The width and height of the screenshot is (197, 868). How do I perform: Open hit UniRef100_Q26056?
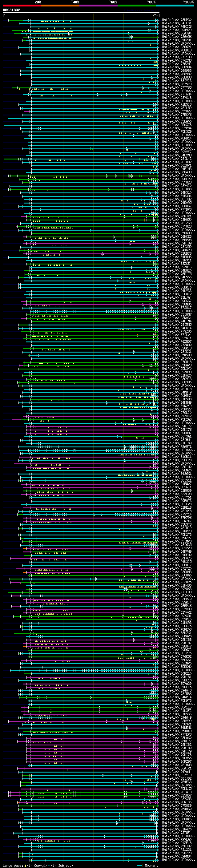click(177, 37)
